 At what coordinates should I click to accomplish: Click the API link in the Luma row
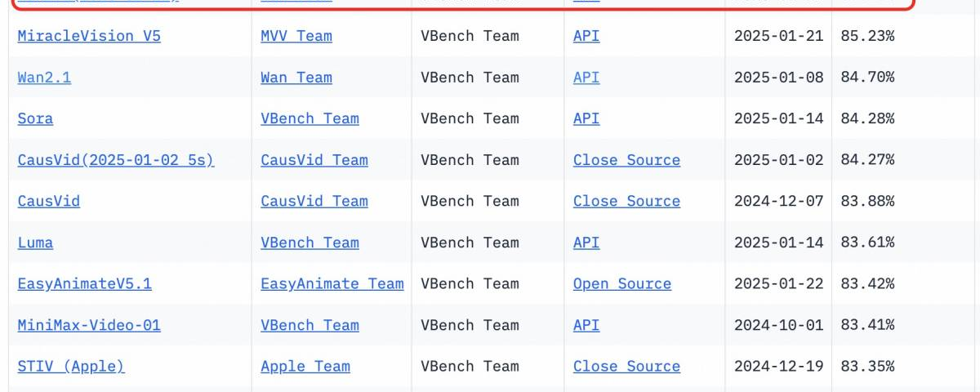586,243
